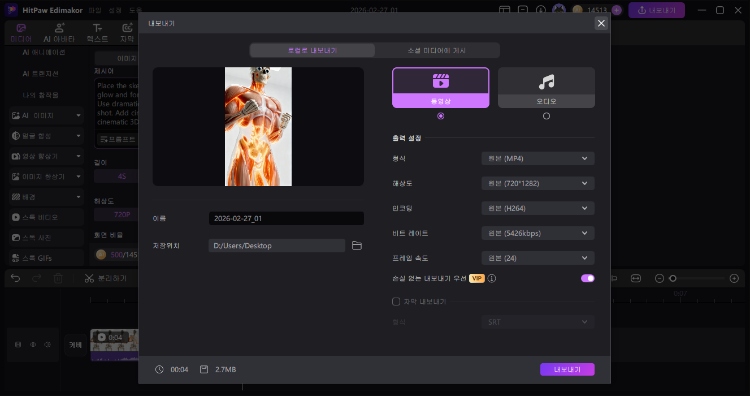Select the audio music-note export card
Viewport: 750px width, 396px height.
(546, 88)
